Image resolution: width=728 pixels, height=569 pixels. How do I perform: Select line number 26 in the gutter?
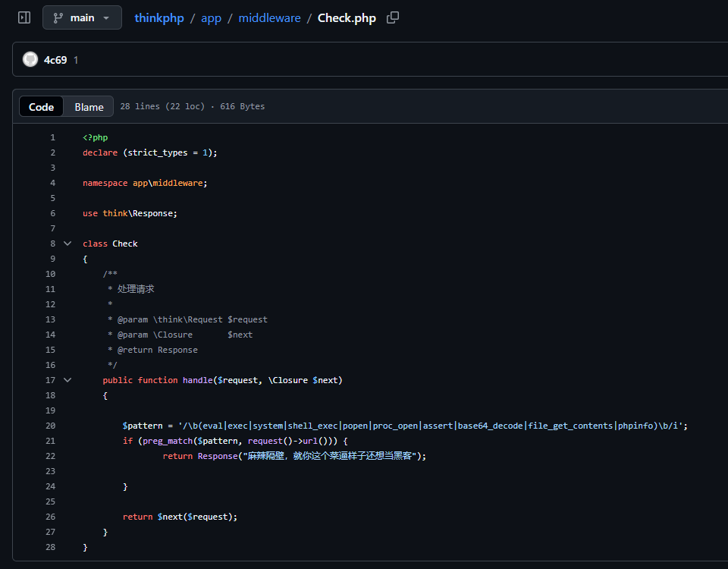(x=50, y=516)
